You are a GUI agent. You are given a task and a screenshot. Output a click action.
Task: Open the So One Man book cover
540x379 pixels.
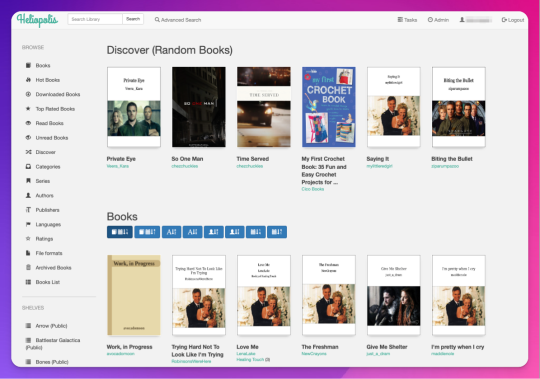199,107
